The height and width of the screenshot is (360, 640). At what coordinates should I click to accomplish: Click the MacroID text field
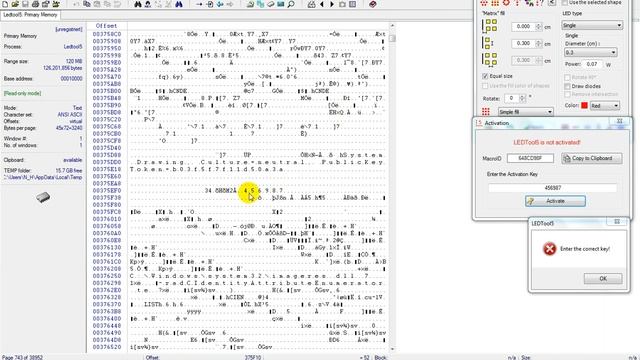tap(530, 158)
